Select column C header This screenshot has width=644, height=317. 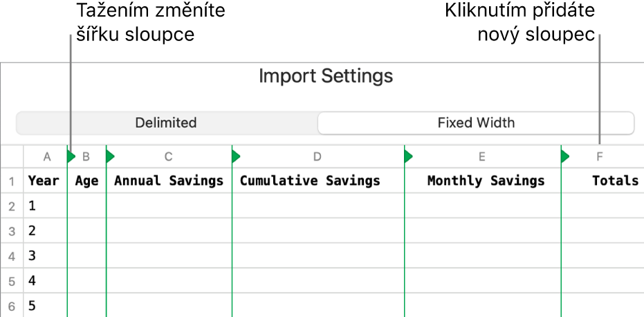[168, 156]
